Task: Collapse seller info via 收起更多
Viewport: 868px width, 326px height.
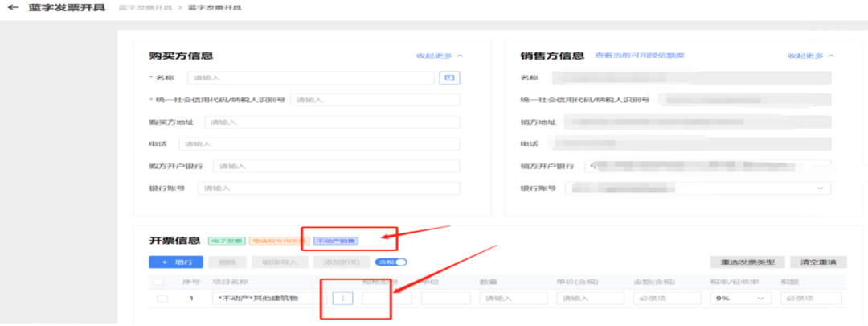Action: coord(811,56)
